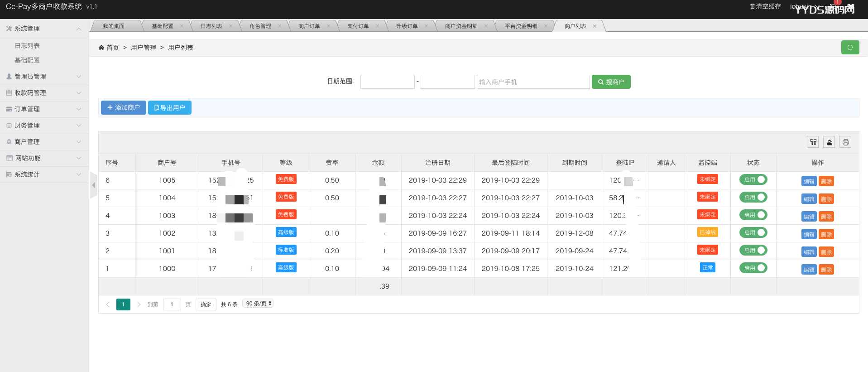The width and height of the screenshot is (868, 372).
Task: Expand the 财务管理 menu chevron
Action: click(x=79, y=126)
